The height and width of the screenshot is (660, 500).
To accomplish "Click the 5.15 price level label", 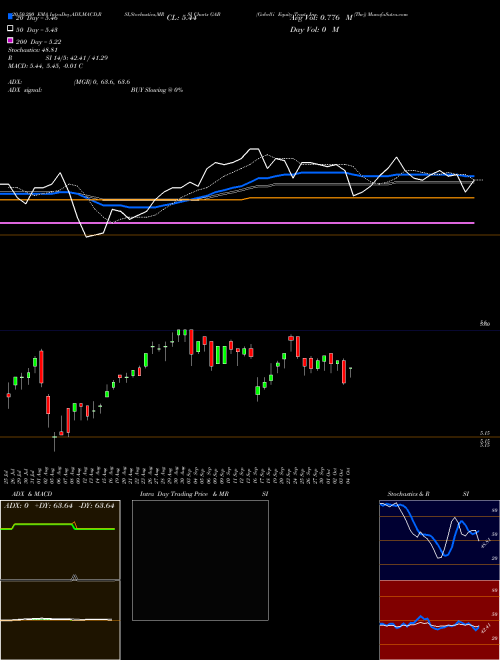I will coord(485,433).
